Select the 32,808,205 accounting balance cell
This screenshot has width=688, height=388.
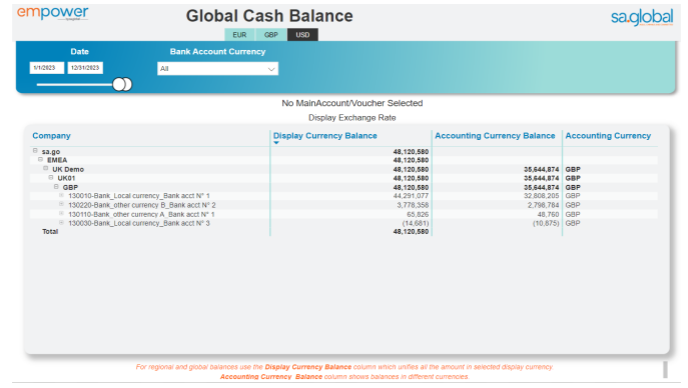click(x=541, y=196)
